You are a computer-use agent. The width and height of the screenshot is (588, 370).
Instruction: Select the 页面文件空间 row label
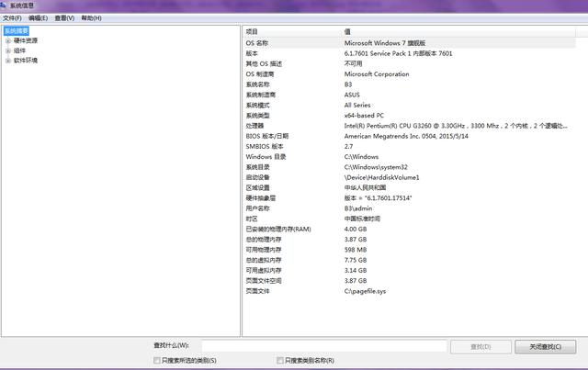click(x=264, y=281)
